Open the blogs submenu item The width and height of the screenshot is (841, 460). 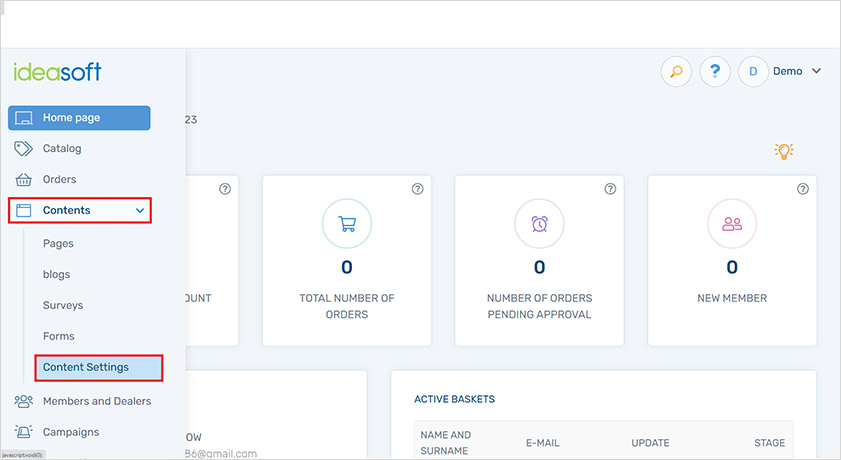pos(56,274)
